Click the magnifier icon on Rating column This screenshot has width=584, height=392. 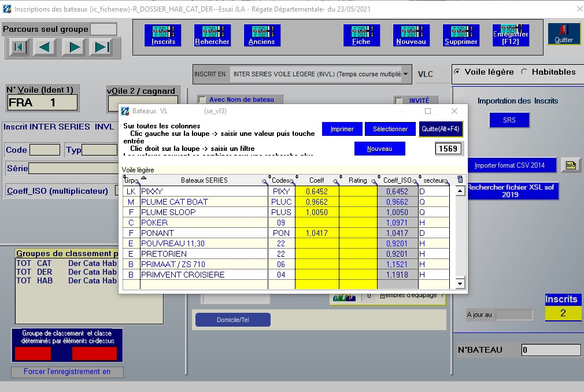point(374,182)
